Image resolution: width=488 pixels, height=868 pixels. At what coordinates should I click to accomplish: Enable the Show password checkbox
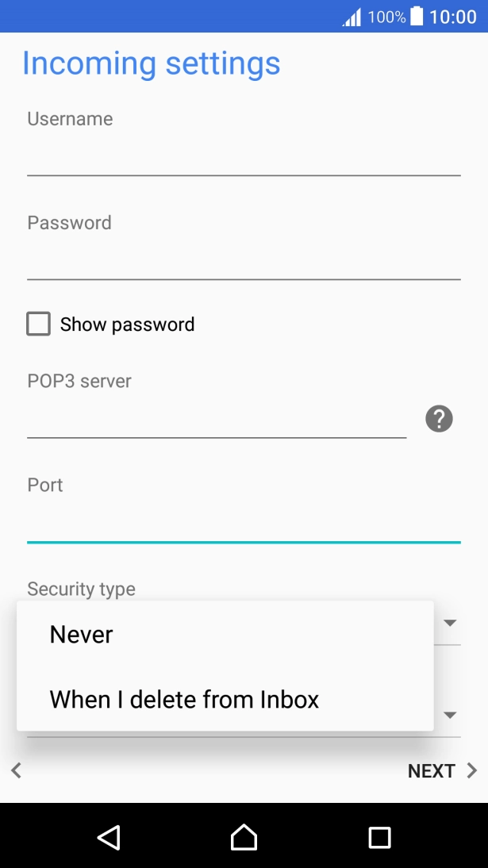click(38, 324)
